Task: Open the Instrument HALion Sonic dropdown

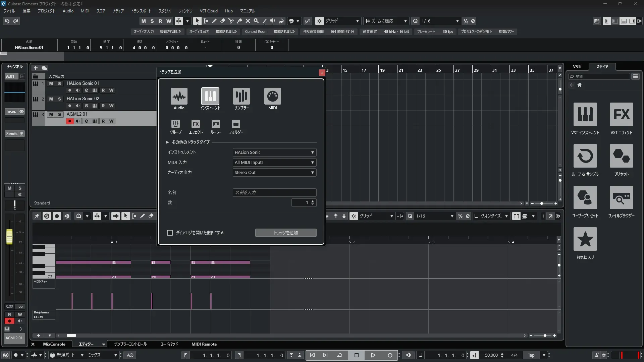Action: 274,153
